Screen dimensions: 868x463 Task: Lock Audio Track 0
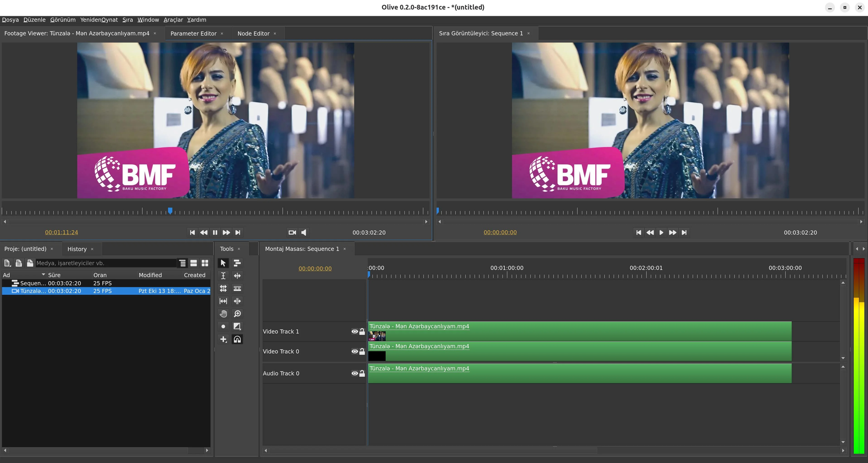[x=362, y=373]
